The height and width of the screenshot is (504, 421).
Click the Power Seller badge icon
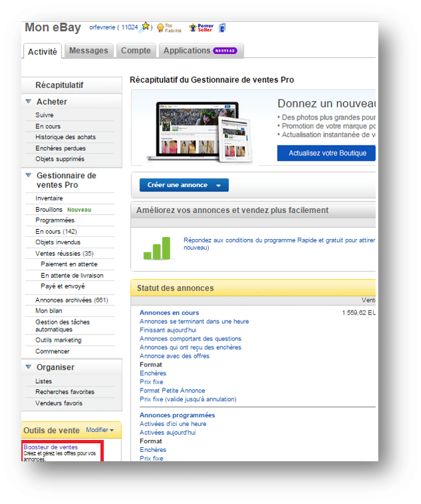[x=201, y=27]
